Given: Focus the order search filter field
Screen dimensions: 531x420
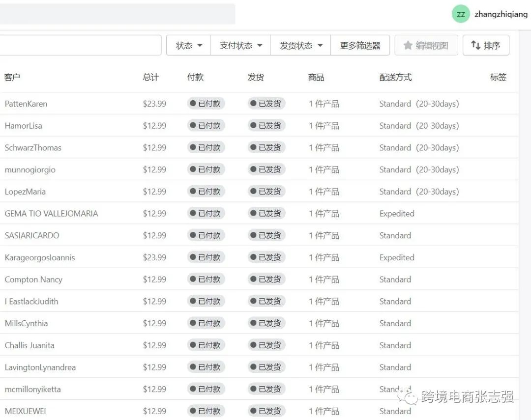Looking at the screenshot, I should click(x=79, y=45).
